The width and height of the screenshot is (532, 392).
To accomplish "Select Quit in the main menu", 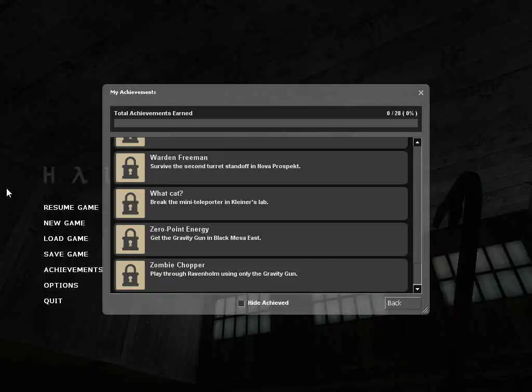I will [53, 301].
